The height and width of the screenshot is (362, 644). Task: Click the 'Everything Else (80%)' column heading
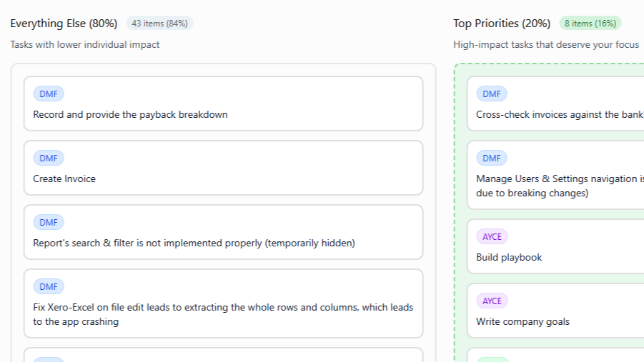click(x=64, y=24)
